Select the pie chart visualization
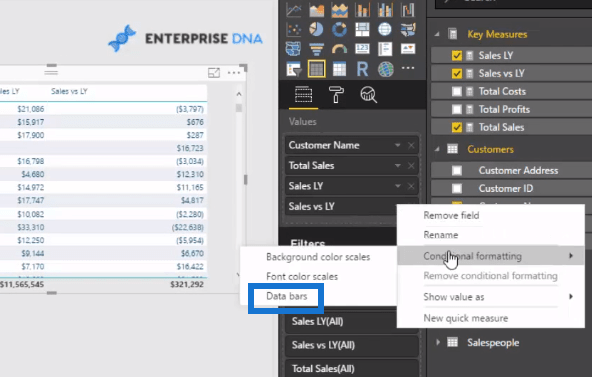Screen dimensions: 592x377 [x=316, y=29]
